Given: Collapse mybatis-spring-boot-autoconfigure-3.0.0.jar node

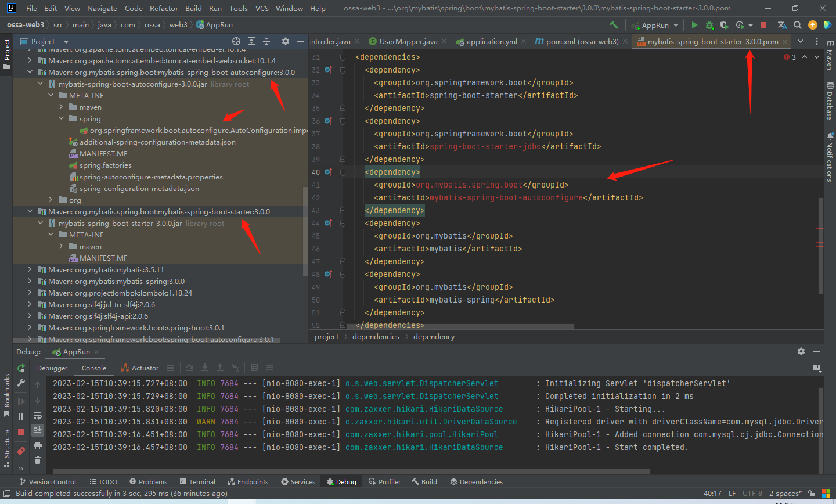Looking at the screenshot, I should pos(41,84).
